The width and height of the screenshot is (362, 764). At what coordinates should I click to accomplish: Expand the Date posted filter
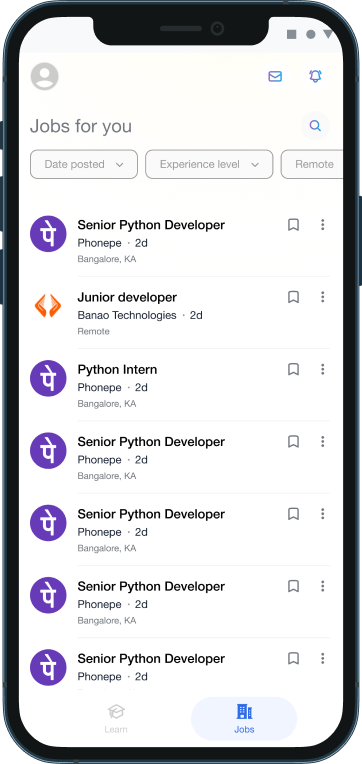[x=84, y=164]
